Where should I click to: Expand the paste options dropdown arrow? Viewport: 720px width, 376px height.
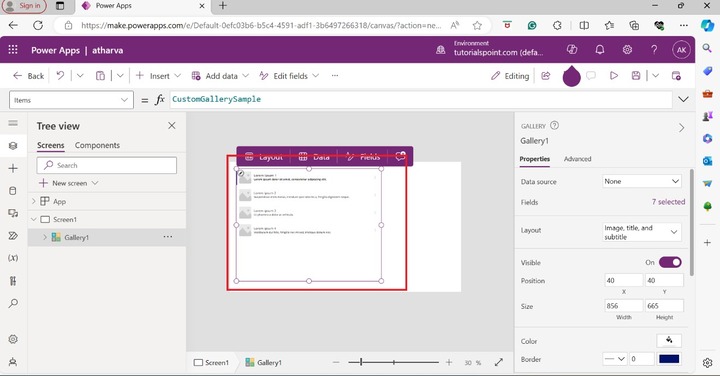pyautogui.click(x=120, y=76)
